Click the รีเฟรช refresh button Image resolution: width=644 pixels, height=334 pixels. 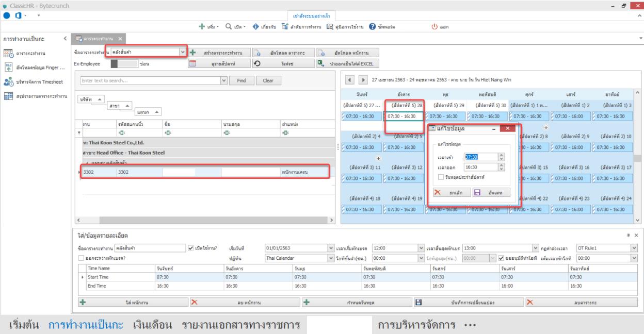coord(283,63)
